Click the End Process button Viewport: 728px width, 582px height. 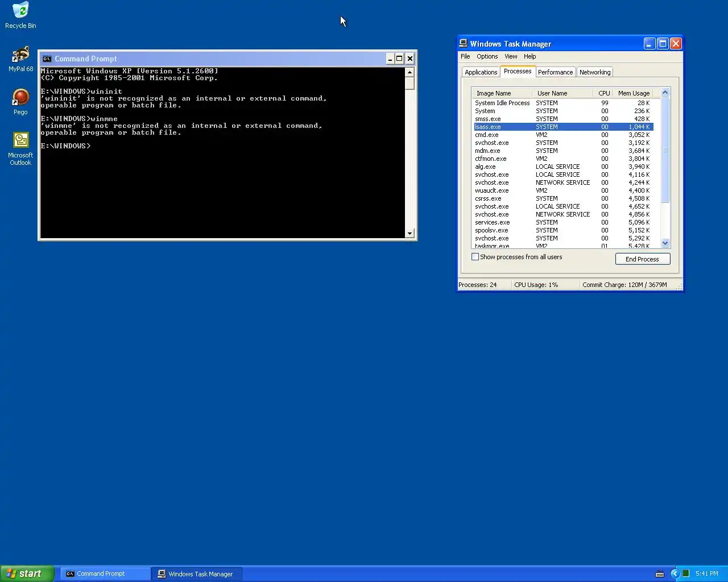643,259
